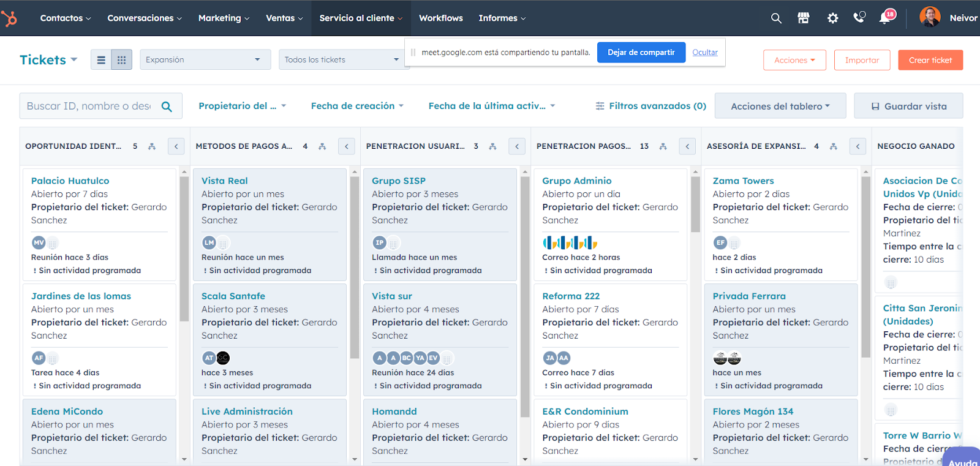This screenshot has height=466, width=980.
Task: Go to Workflows
Action: (441, 18)
